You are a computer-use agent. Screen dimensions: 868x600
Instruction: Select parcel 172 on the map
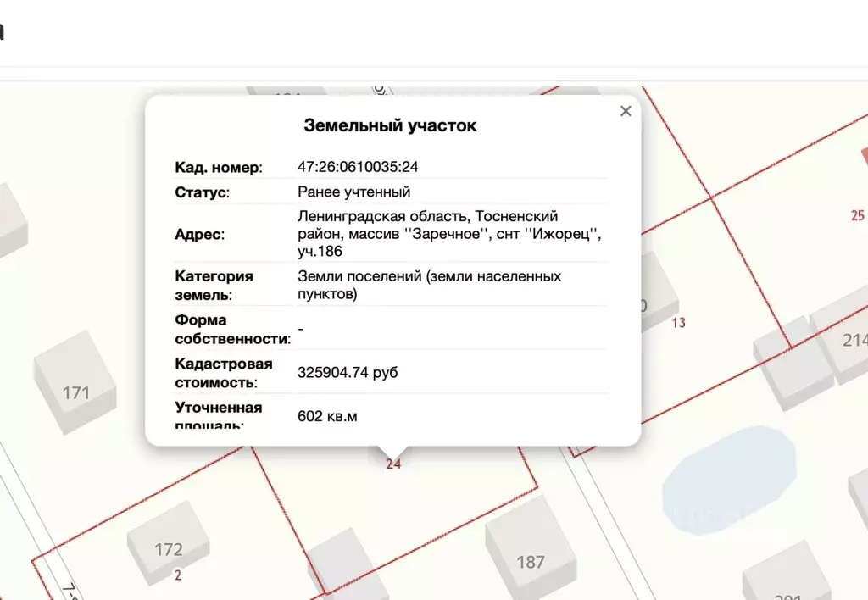(x=170, y=548)
